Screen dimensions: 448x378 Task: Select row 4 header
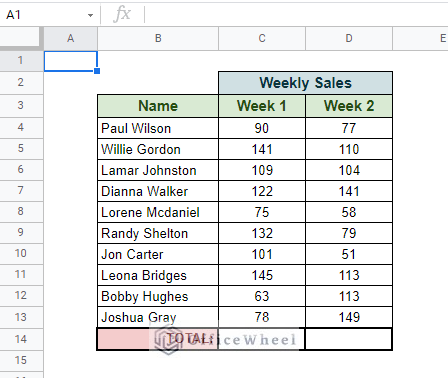21,128
